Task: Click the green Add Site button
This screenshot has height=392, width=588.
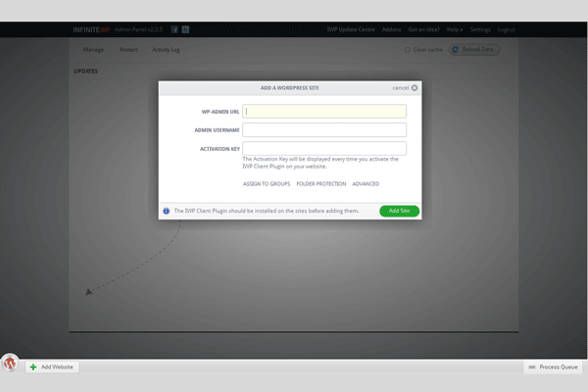Action: click(400, 211)
